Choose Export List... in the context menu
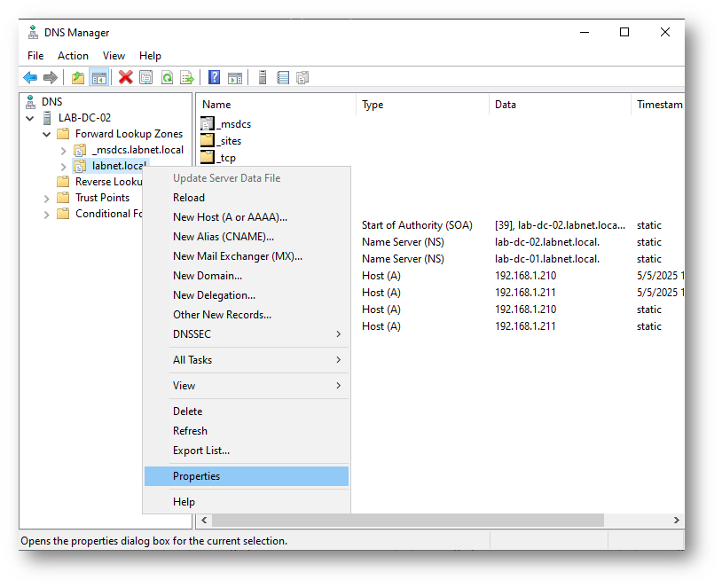Viewport: 722px width, 588px height. coord(247,451)
